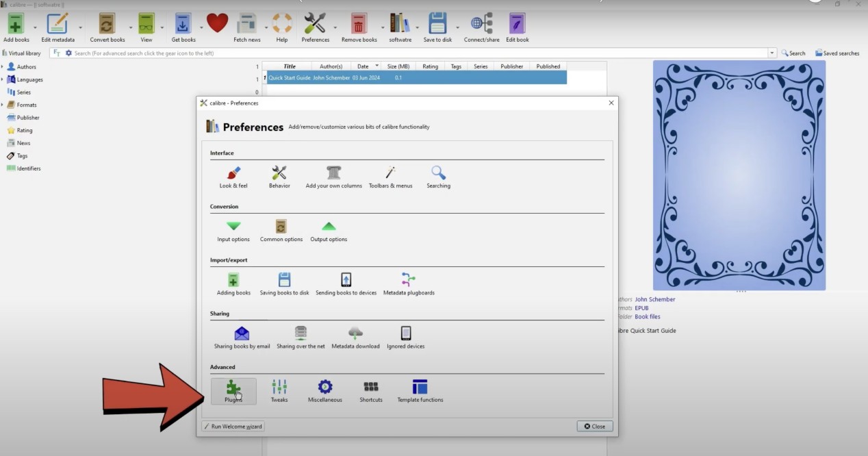
Task: Expand the Authors tree item
Action: pos(3,66)
